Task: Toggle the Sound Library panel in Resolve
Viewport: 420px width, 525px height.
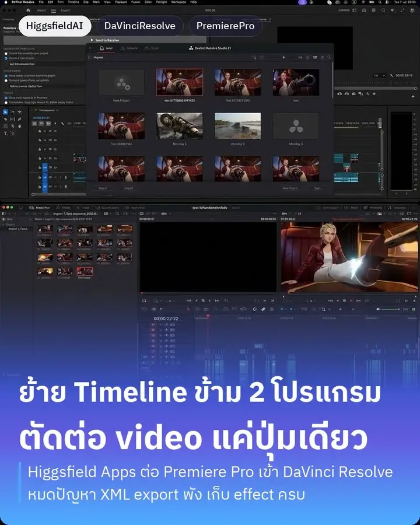Action: tap(107, 208)
